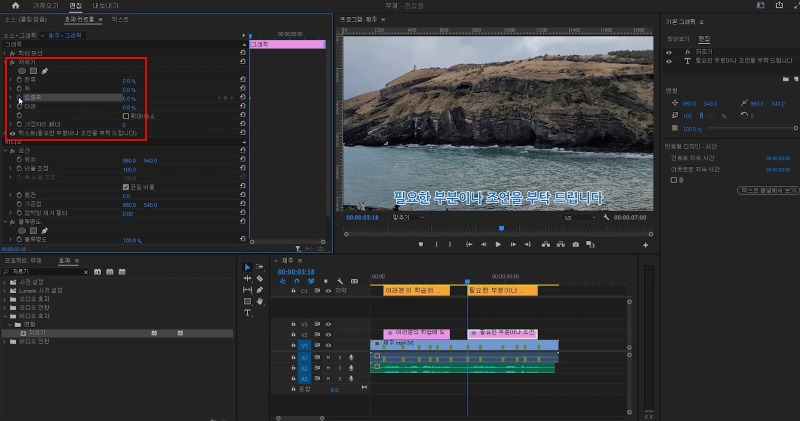This screenshot has width=800, height=421.
Task: Click the pen mask icon under 자르기 effect
Action: (44, 71)
